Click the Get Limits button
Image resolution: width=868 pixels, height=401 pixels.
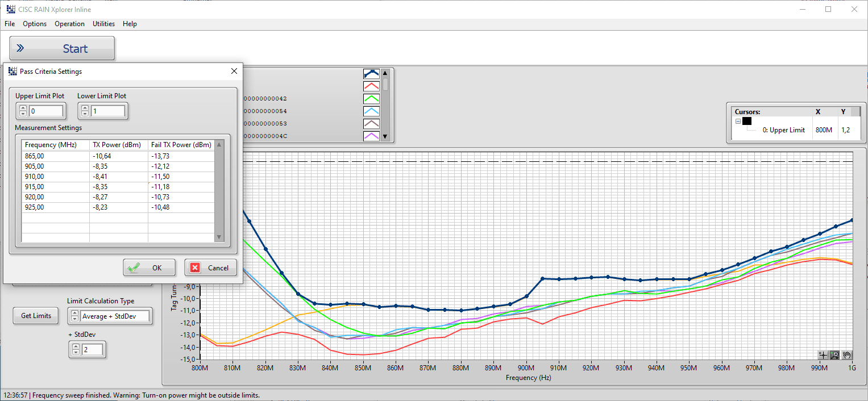[36, 316]
